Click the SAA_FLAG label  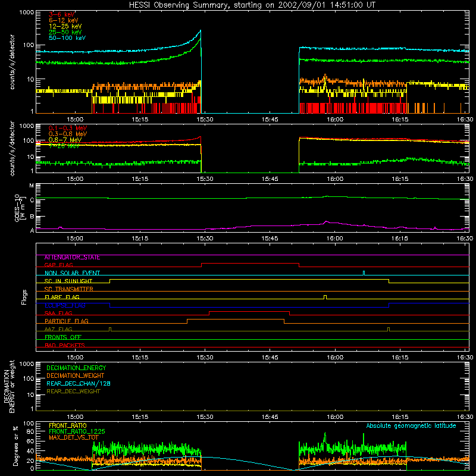[x=58, y=313]
